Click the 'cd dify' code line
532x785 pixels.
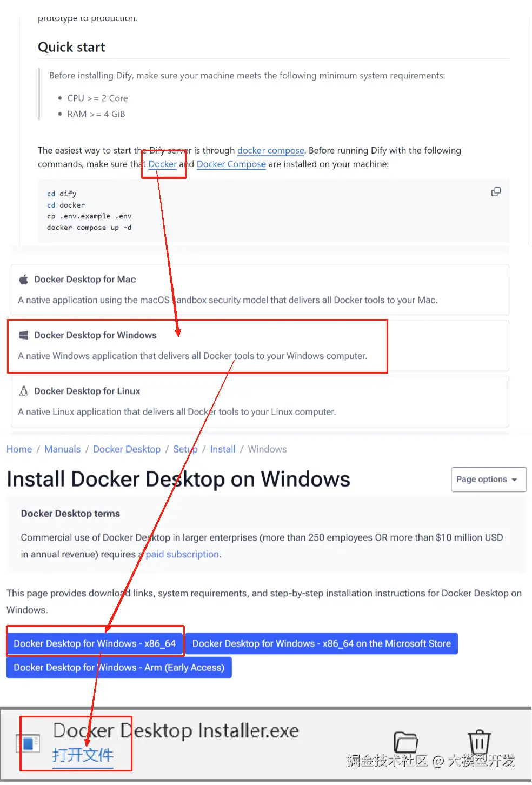point(62,194)
